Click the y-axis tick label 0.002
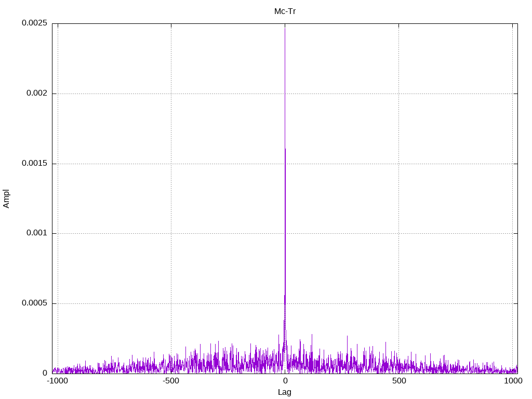The height and width of the screenshot is (399, 532). click(37, 93)
